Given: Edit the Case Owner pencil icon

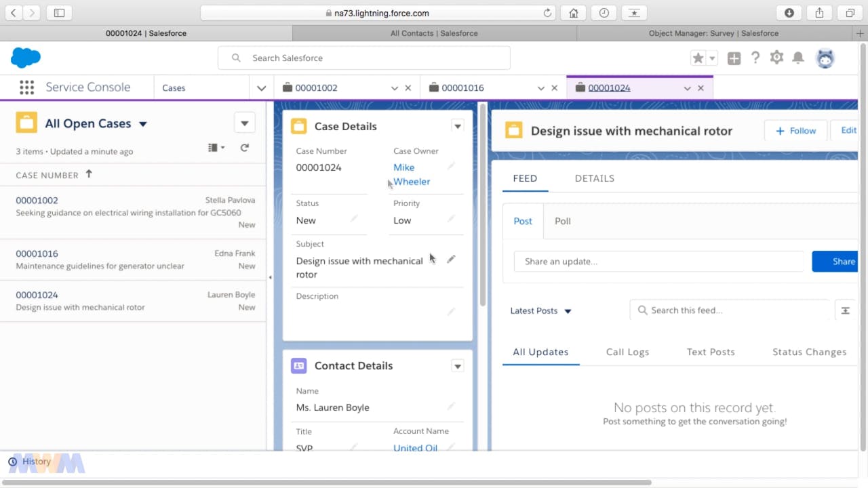Looking at the screenshot, I should pyautogui.click(x=451, y=165).
